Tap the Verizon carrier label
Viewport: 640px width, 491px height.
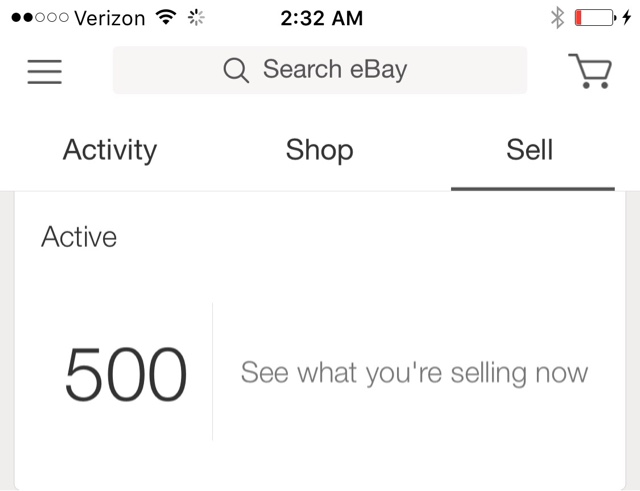(x=111, y=18)
